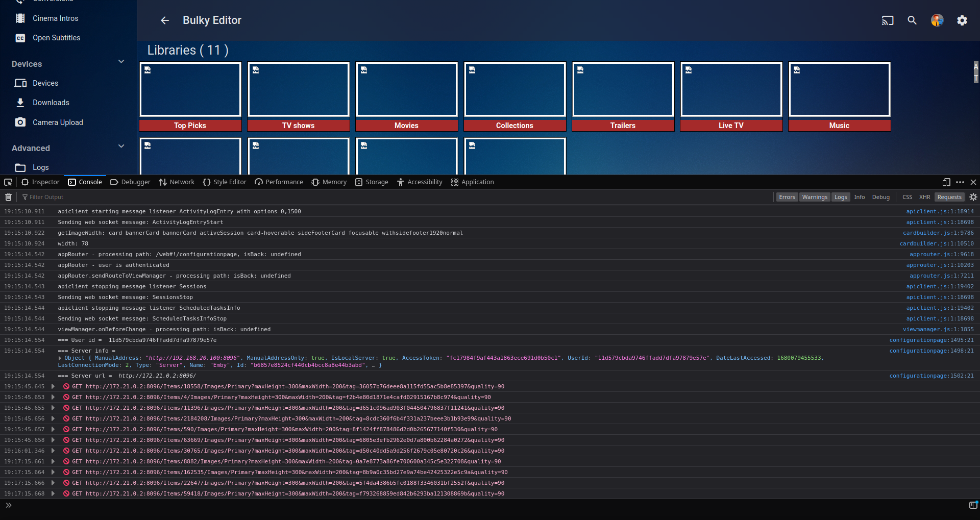
Task: Toggle the Warnings filter button
Action: pos(814,197)
